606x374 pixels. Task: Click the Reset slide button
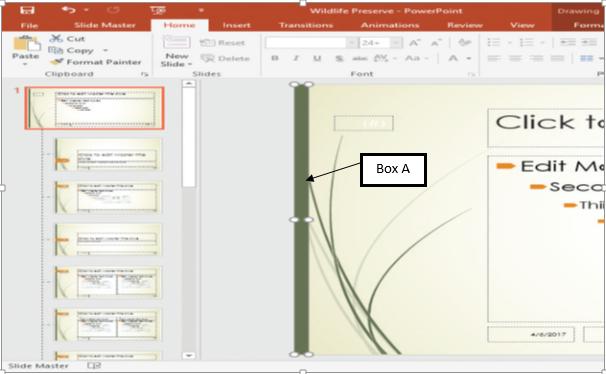(x=223, y=43)
